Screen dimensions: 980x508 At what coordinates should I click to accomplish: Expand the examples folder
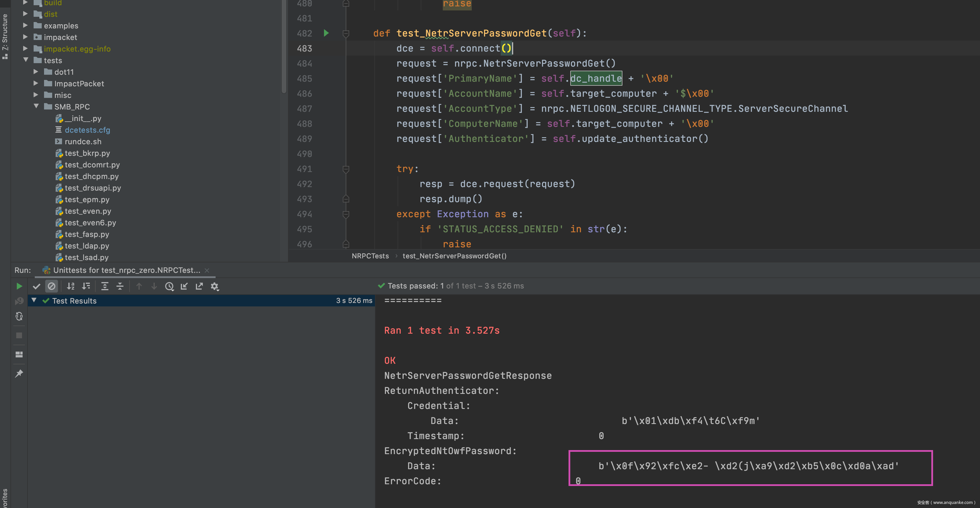pyautogui.click(x=25, y=25)
